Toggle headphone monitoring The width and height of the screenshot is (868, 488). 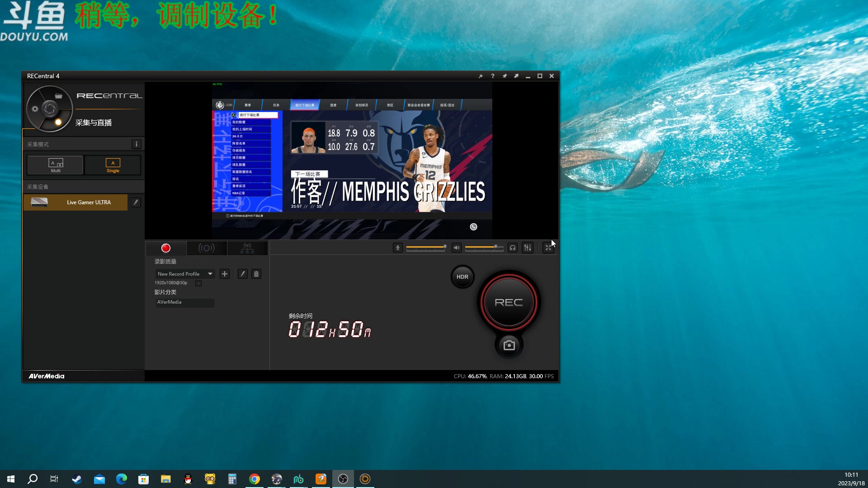point(513,248)
